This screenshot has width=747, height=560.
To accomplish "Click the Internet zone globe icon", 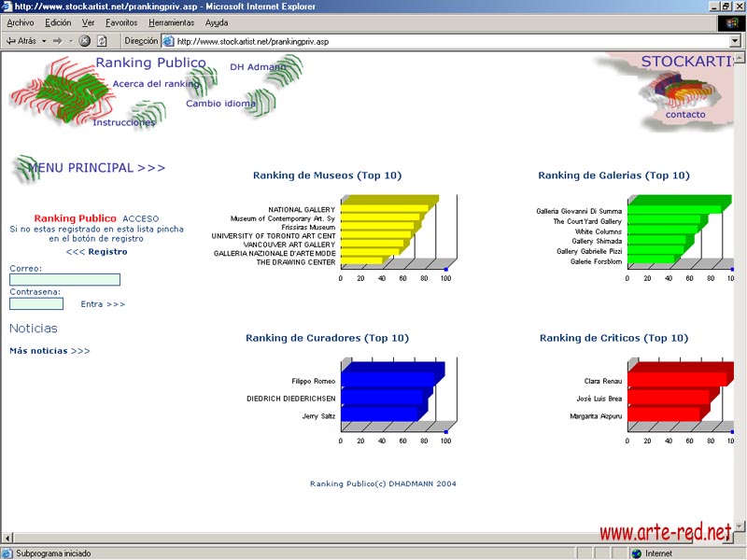I will [637, 553].
